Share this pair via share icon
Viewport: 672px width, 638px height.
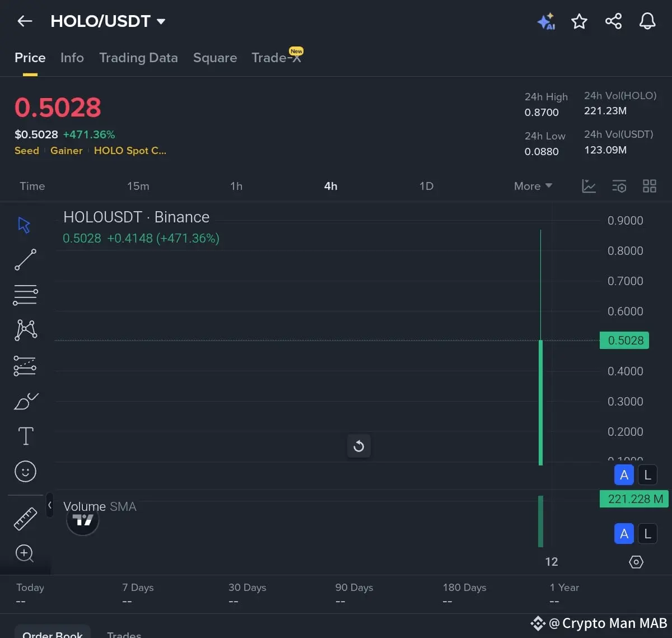[x=614, y=21]
